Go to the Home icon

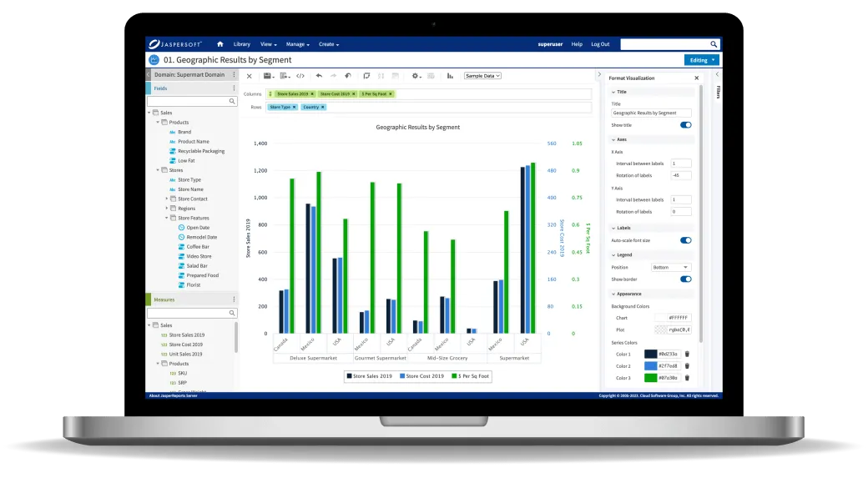point(220,44)
